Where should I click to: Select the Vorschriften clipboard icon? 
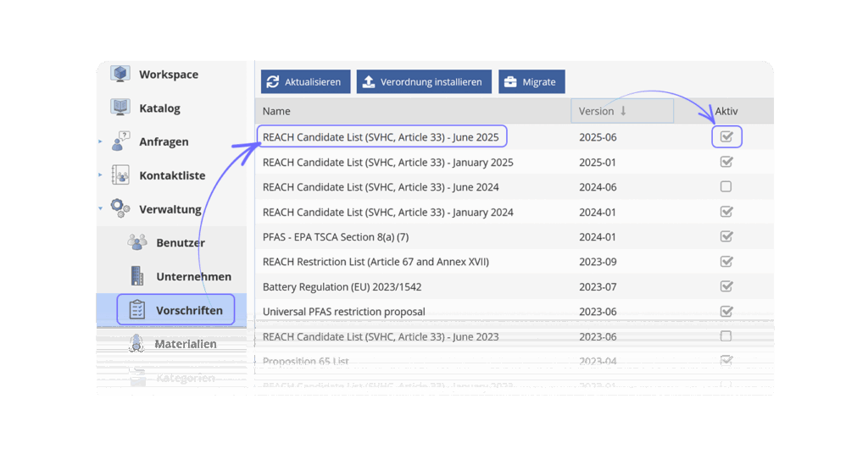(x=136, y=309)
